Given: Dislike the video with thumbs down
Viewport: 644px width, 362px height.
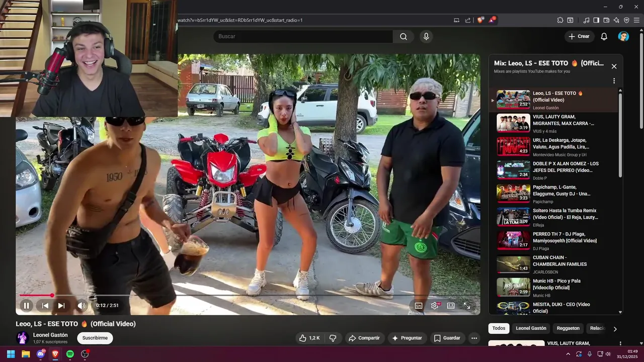Looking at the screenshot, I should pyautogui.click(x=333, y=338).
